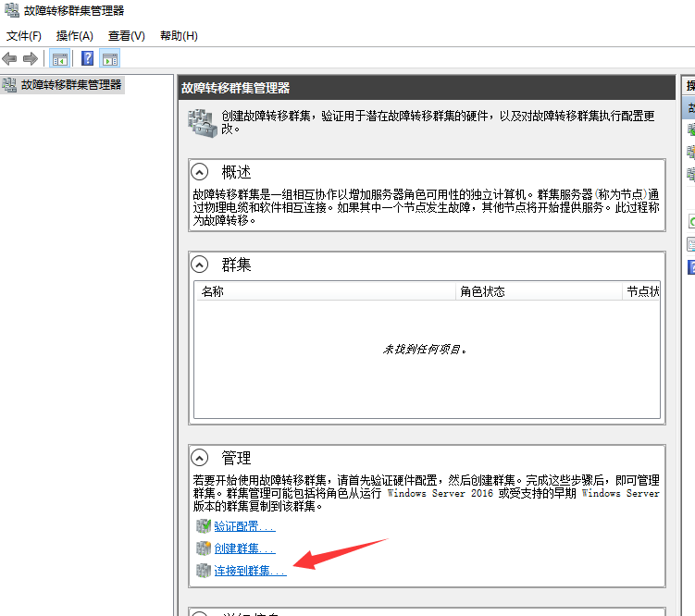Open the 帮助(H) menu
This screenshot has height=616, width=695.
pyautogui.click(x=179, y=36)
